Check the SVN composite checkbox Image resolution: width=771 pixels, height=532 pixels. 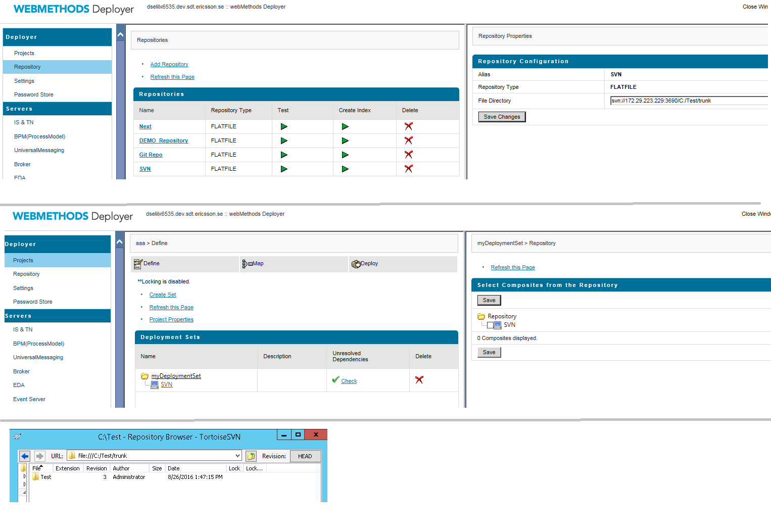pos(490,325)
